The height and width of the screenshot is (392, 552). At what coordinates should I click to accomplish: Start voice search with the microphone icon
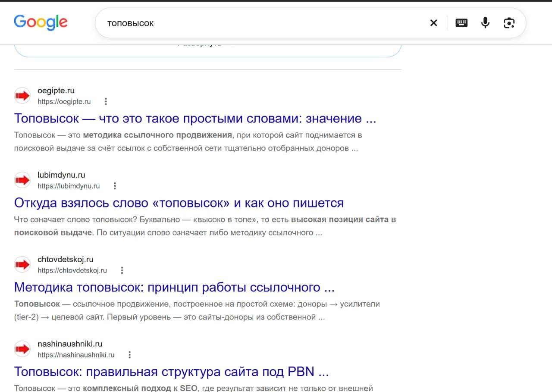pos(485,23)
